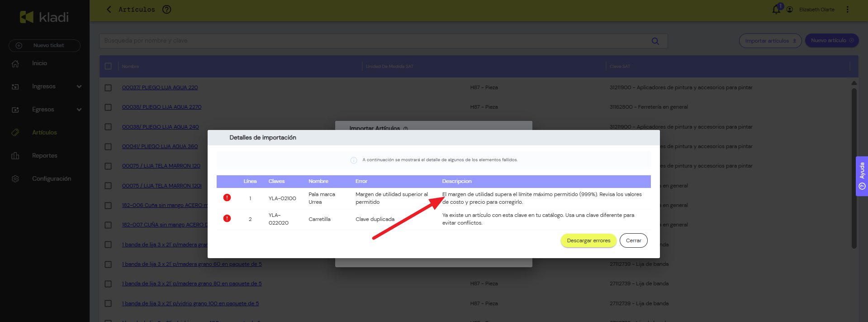Screen dimensions: 868x322
Task: Go back with the arrow next to Artículos
Action: 109,10
